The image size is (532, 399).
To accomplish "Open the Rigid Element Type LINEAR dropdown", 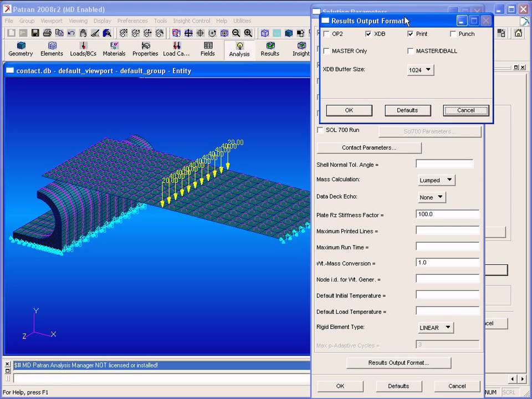I will click(x=436, y=328).
